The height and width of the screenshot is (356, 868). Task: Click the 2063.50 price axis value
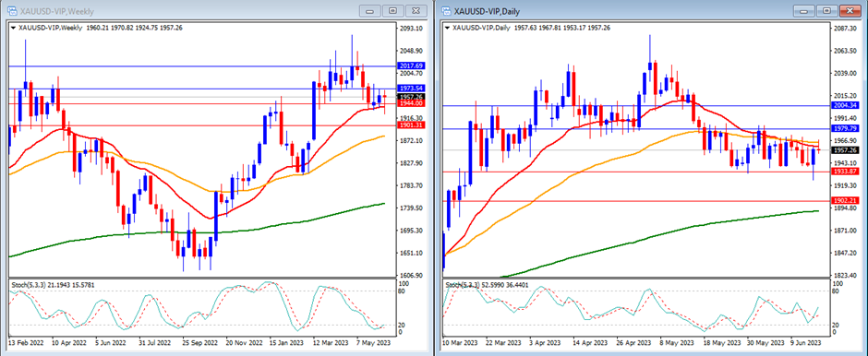pyautogui.click(x=845, y=51)
